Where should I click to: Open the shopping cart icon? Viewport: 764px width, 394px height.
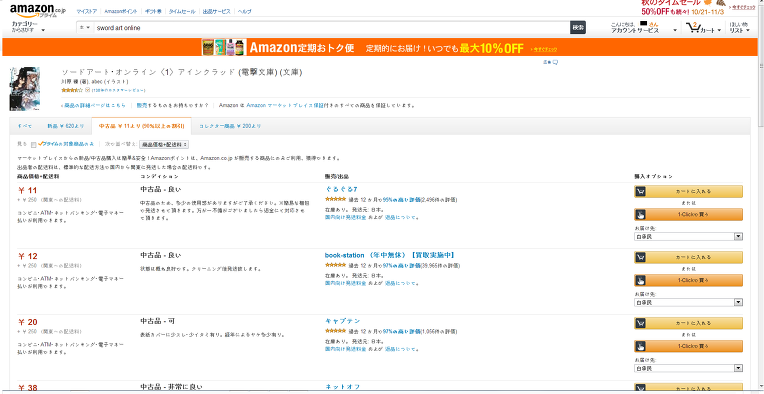pyautogui.click(x=692, y=28)
